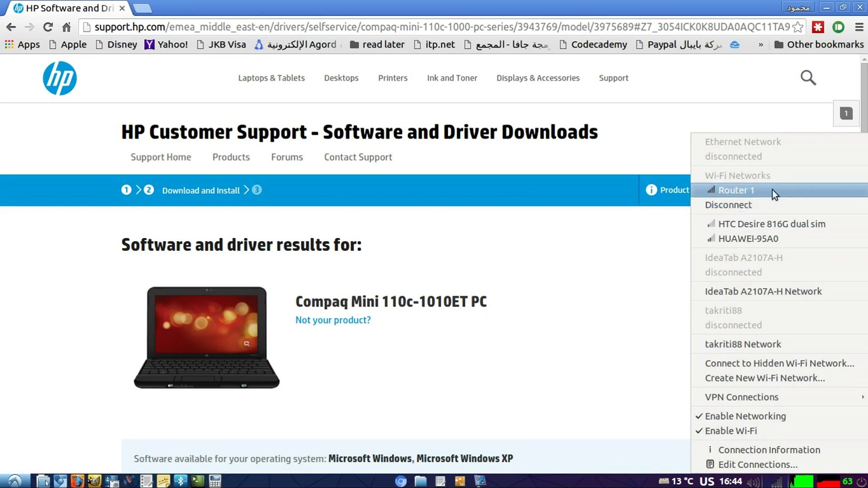Image resolution: width=868 pixels, height=488 pixels.
Task: Click the Not your product? link
Action: click(x=333, y=320)
